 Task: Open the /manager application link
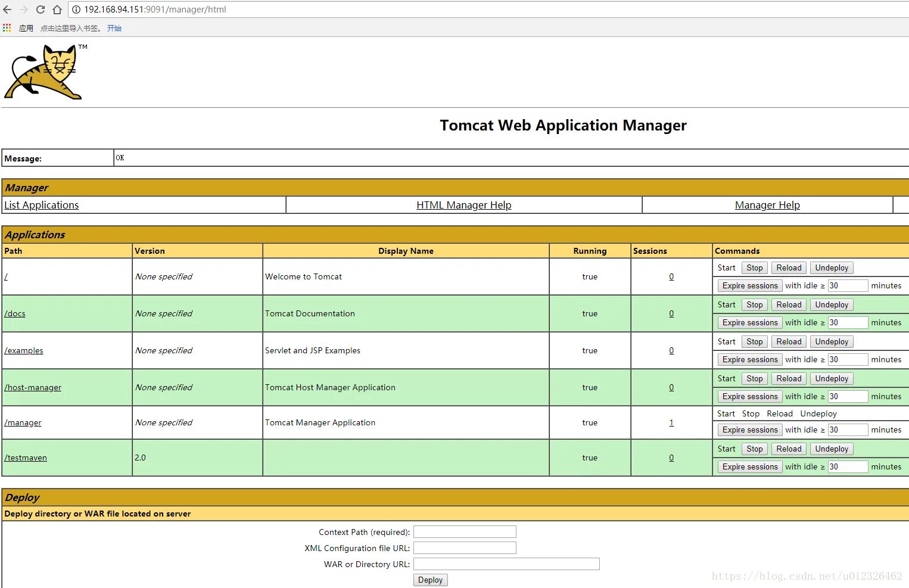[x=23, y=422]
